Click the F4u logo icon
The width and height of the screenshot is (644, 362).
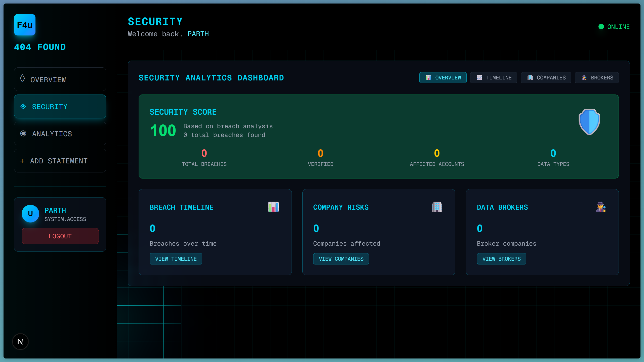point(25,25)
